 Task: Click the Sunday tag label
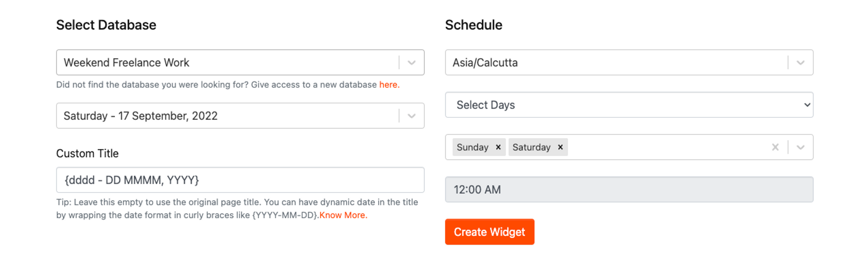[472, 147]
